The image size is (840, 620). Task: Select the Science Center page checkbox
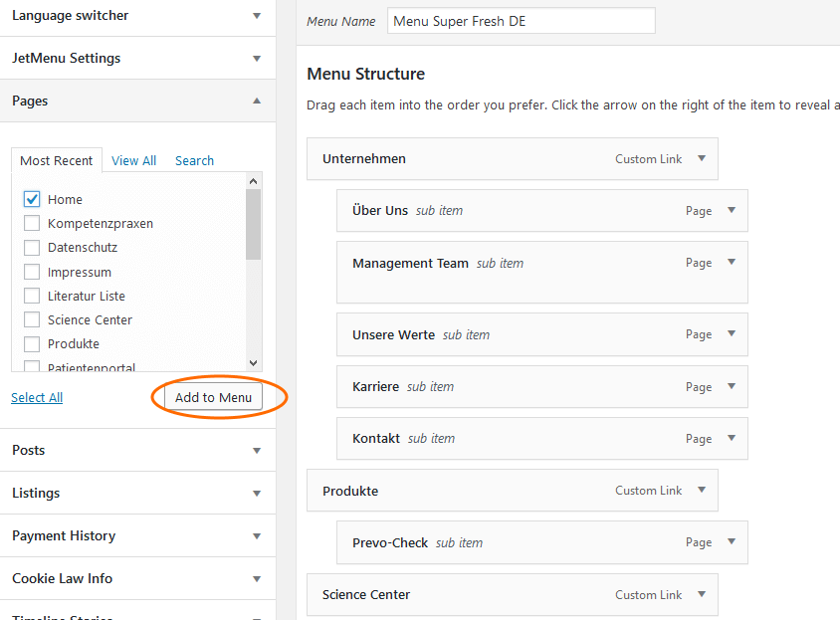pos(32,319)
